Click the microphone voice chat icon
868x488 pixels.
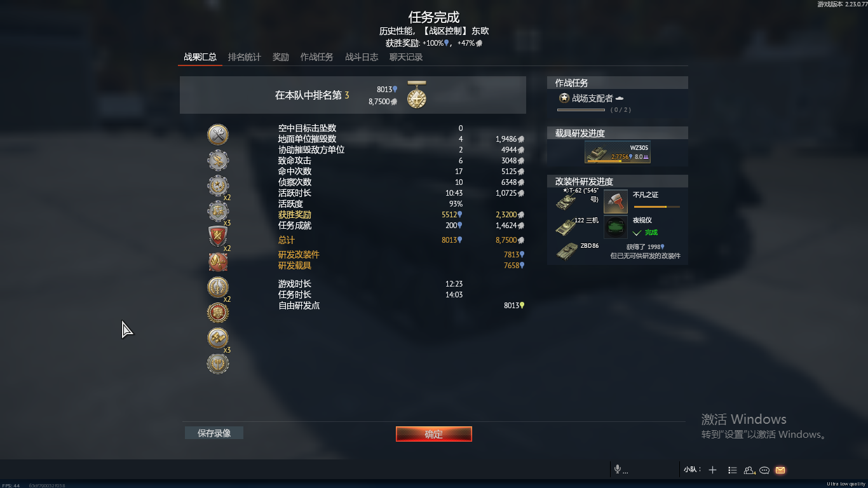(x=617, y=470)
